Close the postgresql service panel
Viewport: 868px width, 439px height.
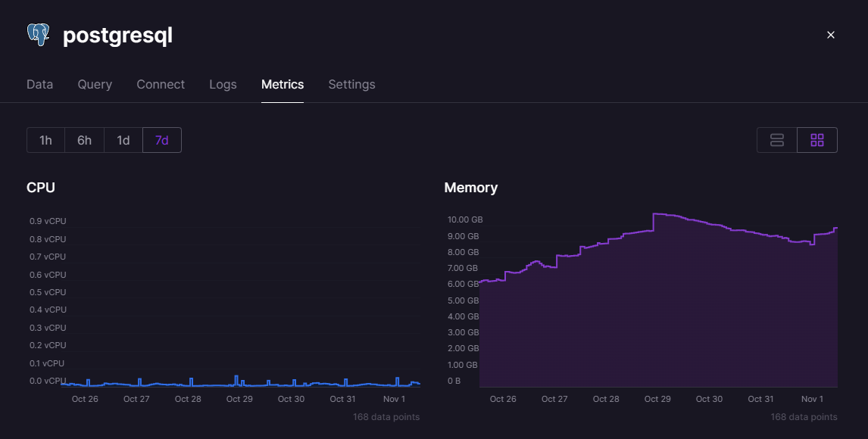pyautogui.click(x=831, y=35)
